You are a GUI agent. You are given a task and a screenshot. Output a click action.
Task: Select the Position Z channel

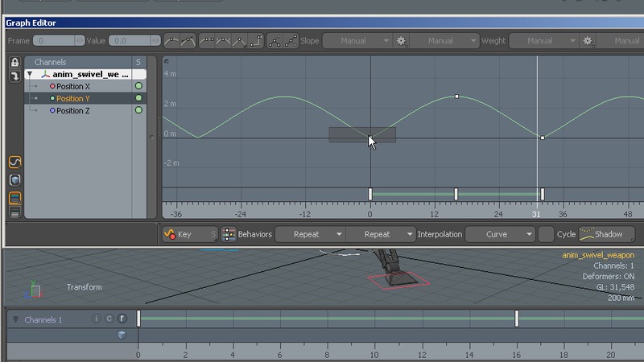click(72, 110)
